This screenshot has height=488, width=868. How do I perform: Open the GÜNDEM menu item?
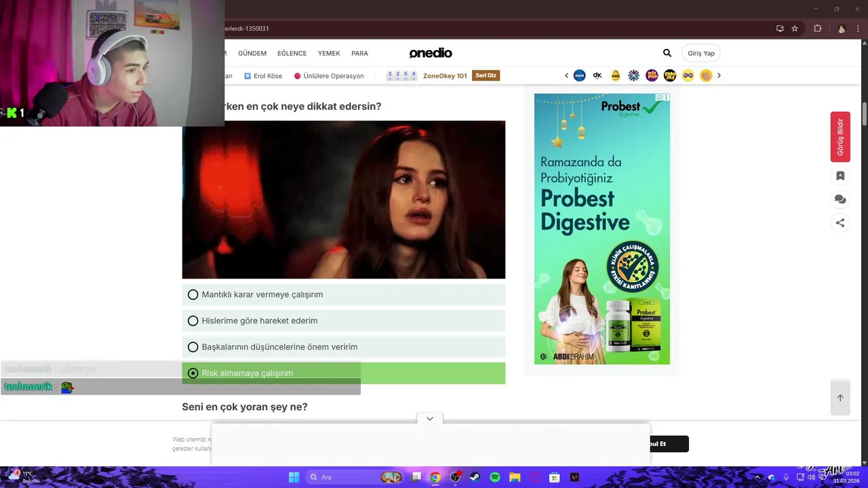[x=252, y=54]
